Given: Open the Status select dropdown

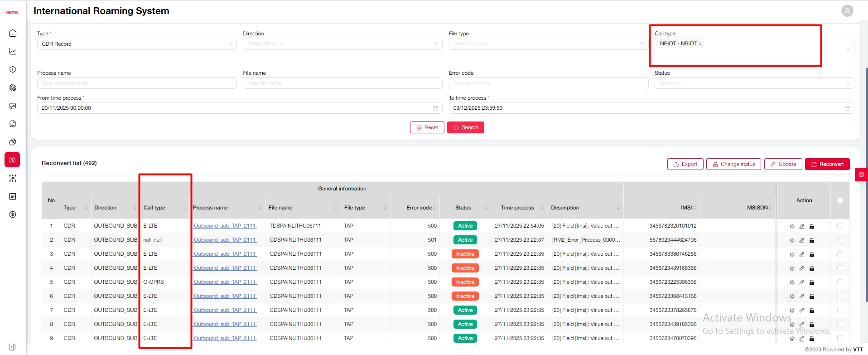Looking at the screenshot, I should [754, 83].
